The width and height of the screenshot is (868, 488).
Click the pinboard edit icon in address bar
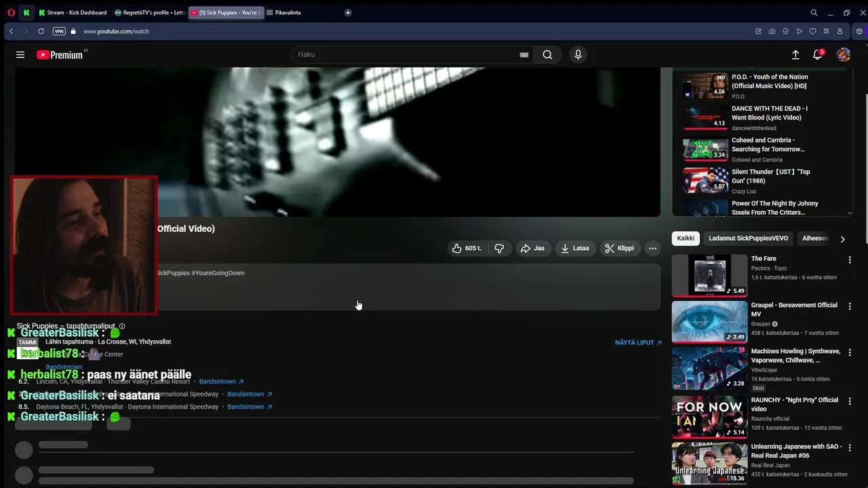(758, 31)
